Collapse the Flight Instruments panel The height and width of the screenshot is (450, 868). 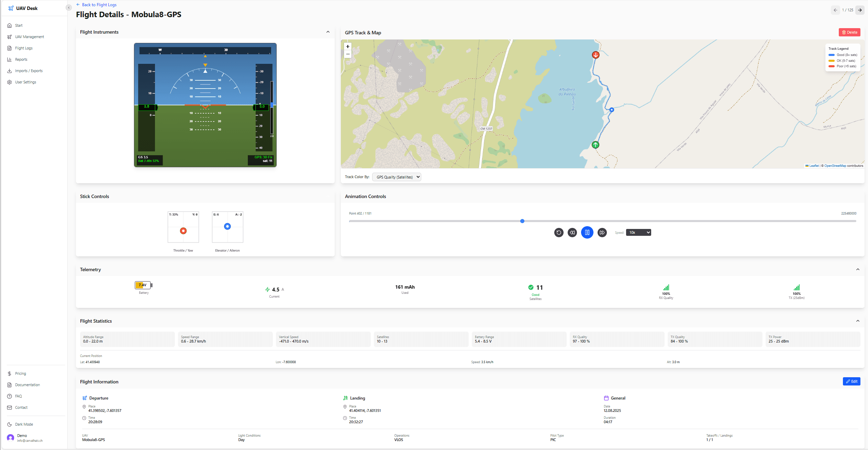tap(327, 32)
